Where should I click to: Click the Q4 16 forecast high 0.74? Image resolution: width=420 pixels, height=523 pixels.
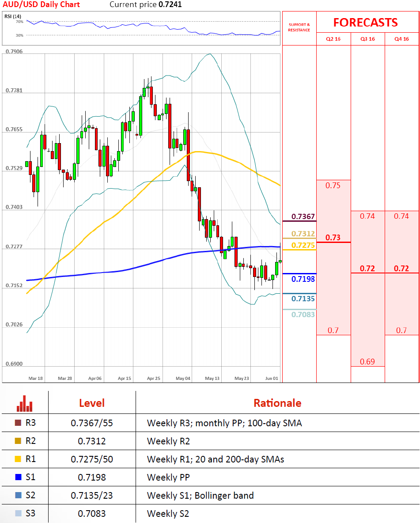[x=401, y=216]
